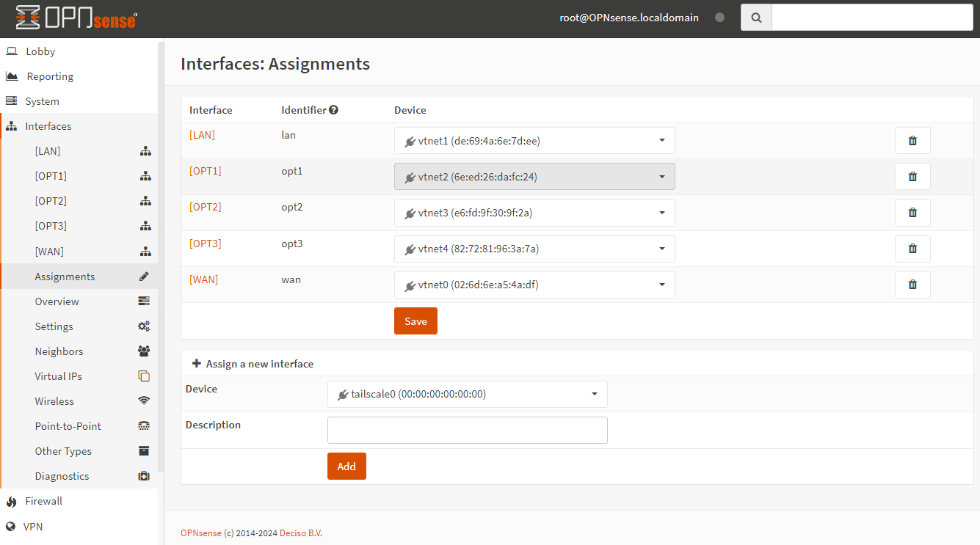Focus the Description input field

pos(468,430)
